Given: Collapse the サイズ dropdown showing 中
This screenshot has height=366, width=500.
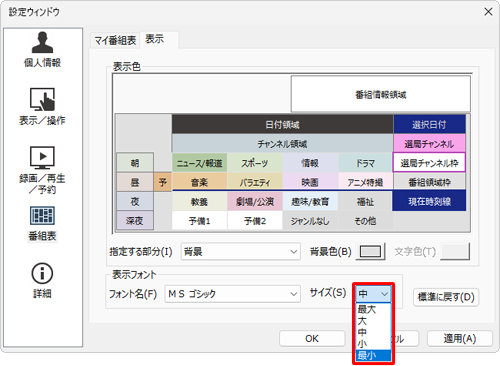Looking at the screenshot, I should (x=373, y=294).
